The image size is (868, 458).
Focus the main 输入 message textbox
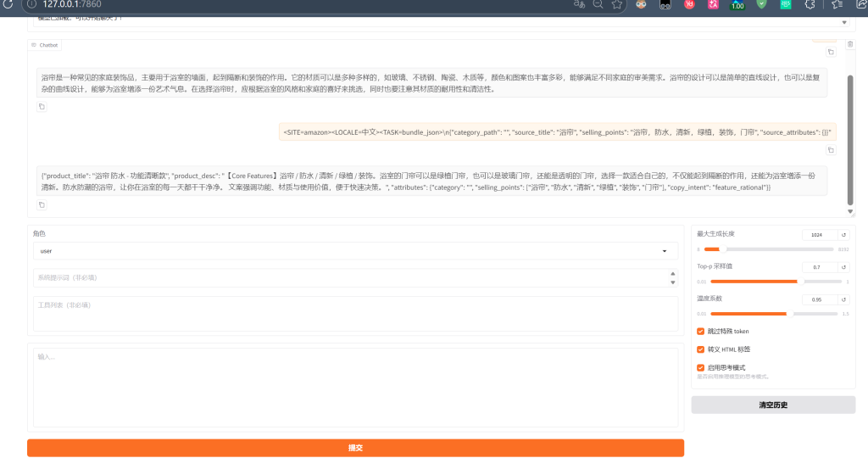(355, 387)
